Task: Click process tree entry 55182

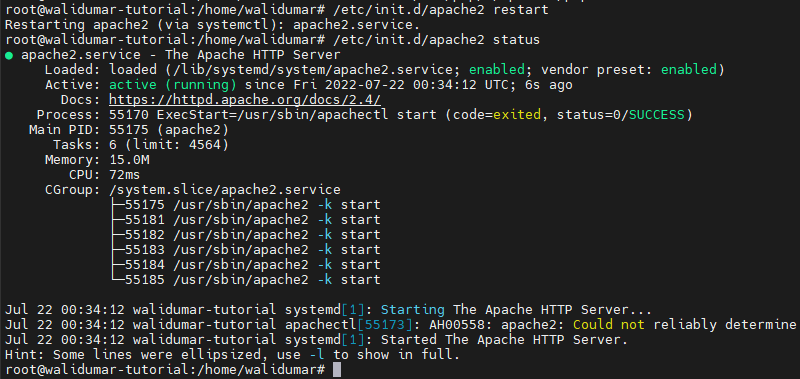Action: click(x=246, y=235)
